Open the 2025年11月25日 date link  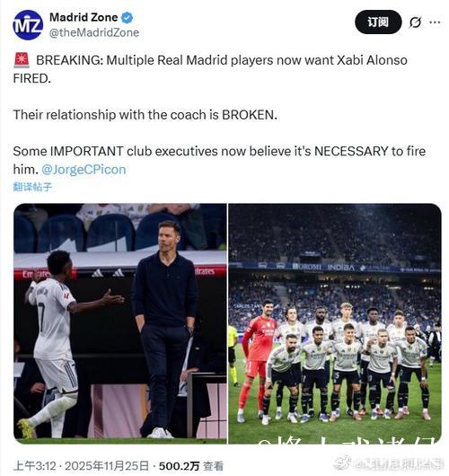107,466
